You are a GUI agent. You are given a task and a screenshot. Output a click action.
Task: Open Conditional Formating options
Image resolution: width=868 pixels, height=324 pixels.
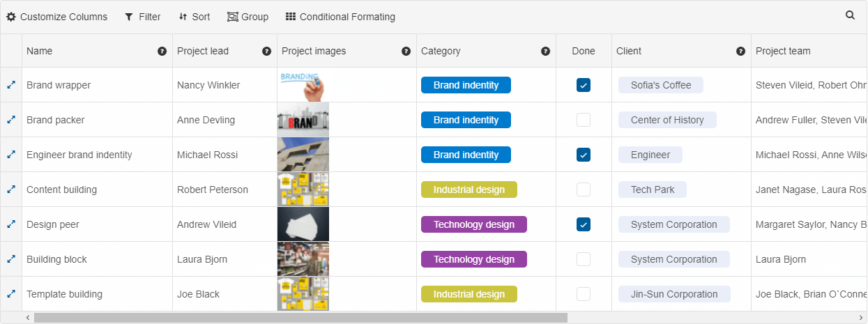click(340, 17)
